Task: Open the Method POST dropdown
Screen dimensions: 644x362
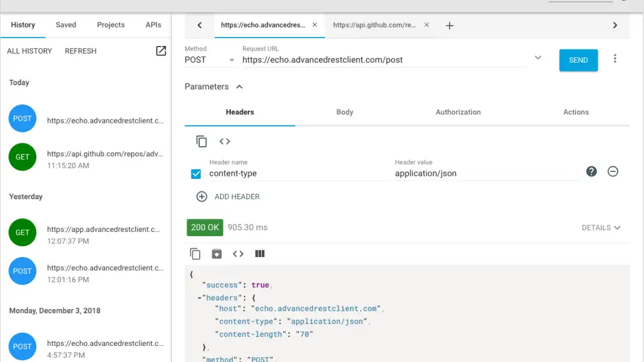Action: (x=210, y=60)
